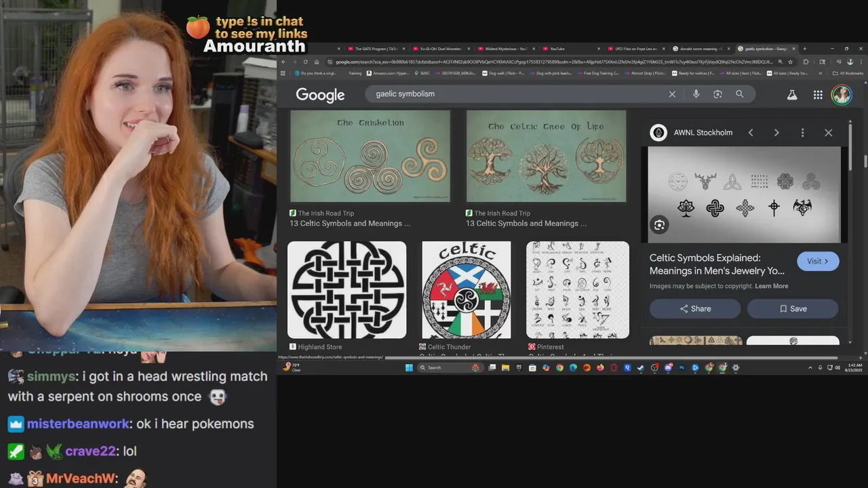Open the Chrome home page button
This screenshot has height=488, width=868.
tap(316, 62)
